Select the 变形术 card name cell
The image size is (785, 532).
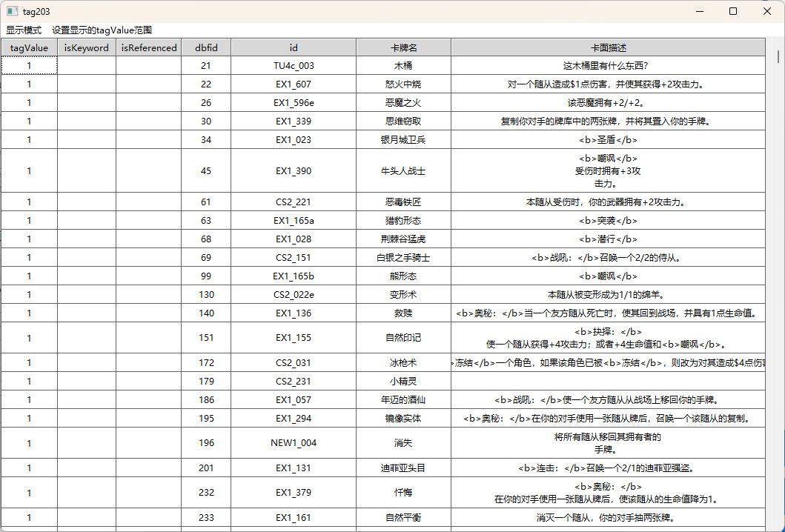[x=403, y=294]
